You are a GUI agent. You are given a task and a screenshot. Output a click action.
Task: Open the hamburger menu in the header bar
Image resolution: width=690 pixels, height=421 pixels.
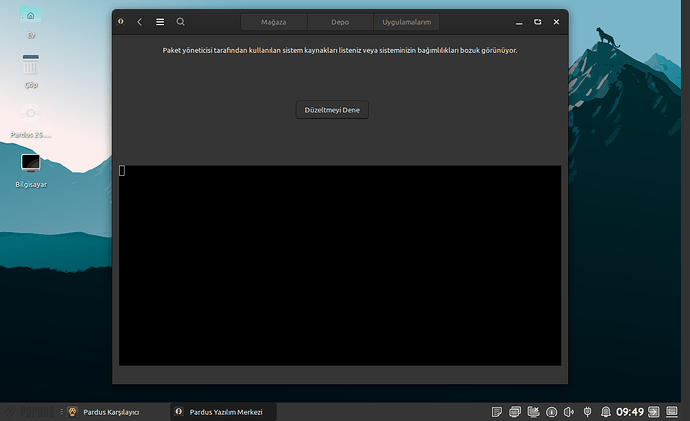tap(160, 21)
